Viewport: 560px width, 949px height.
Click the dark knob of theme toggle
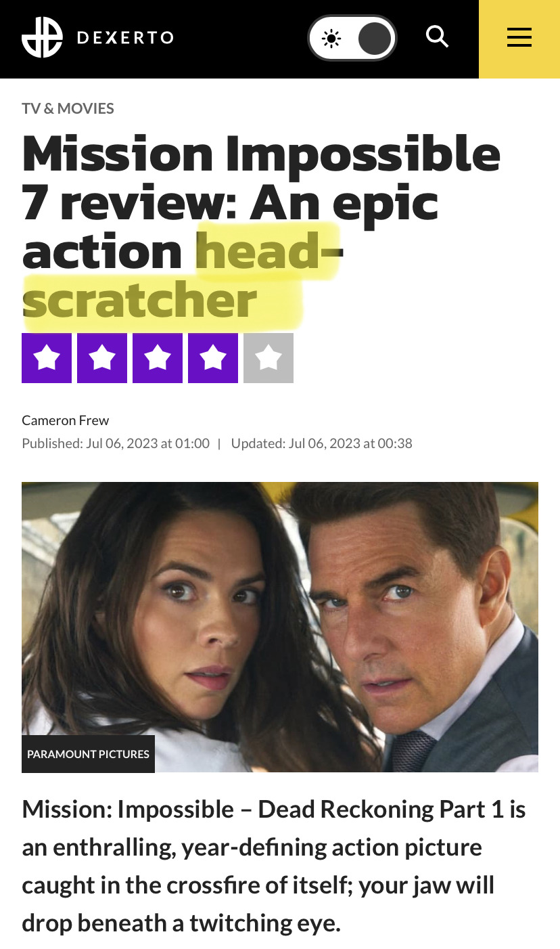pyautogui.click(x=374, y=39)
